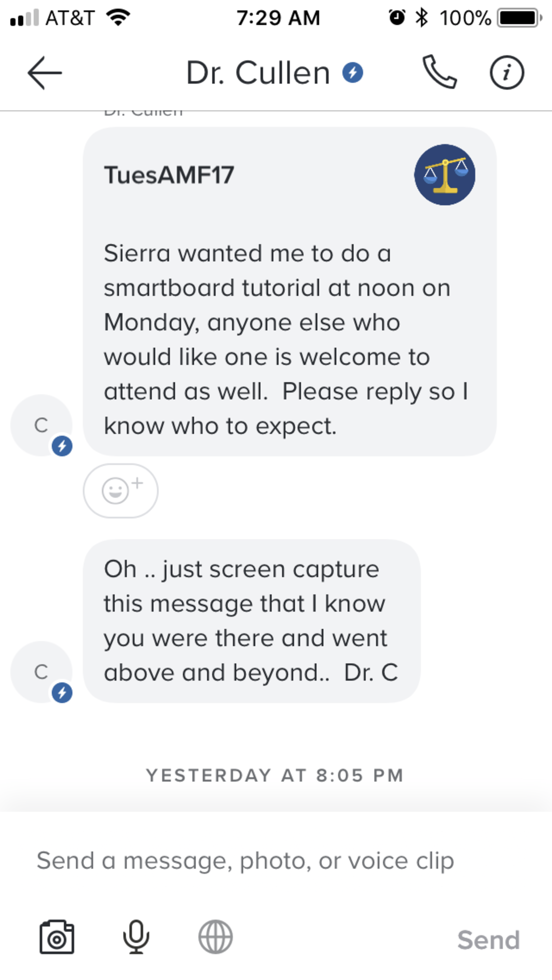This screenshot has height=980, width=552.
Task: Tap the 7:29 AM status bar clock
Action: [278, 18]
